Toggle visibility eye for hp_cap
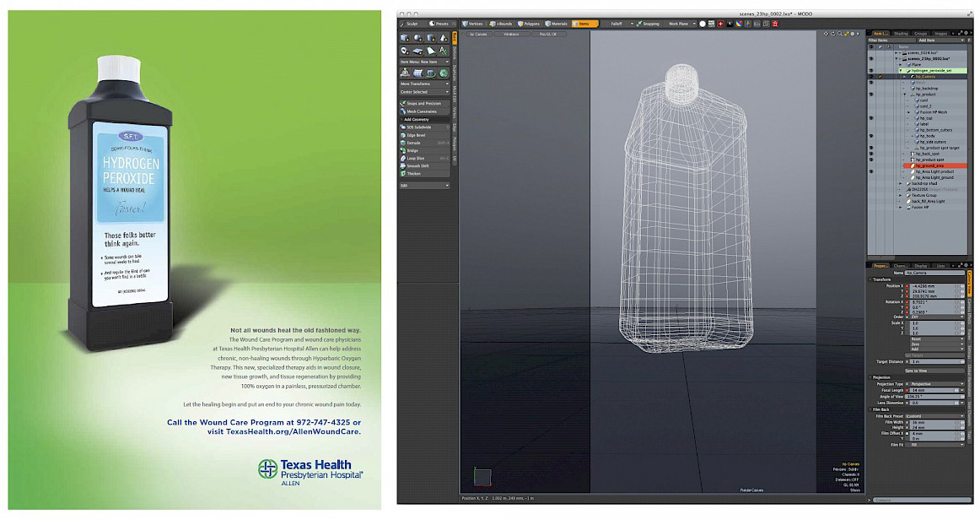This screenshot has height=520, width=980. coord(871,117)
